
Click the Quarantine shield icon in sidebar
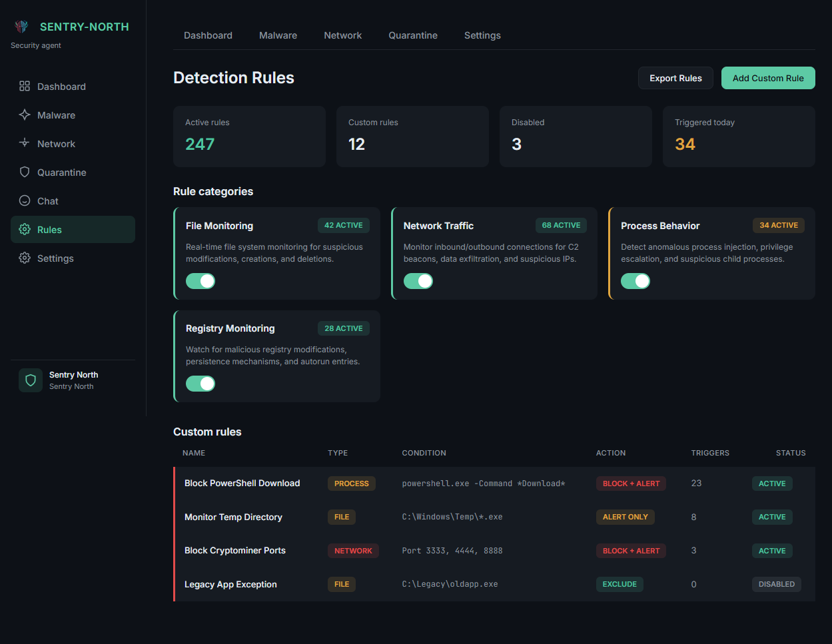[25, 172]
